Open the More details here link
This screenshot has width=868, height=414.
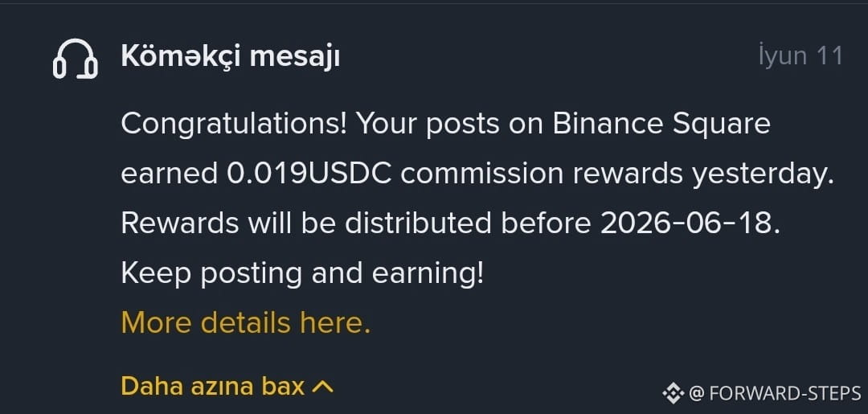click(x=245, y=322)
